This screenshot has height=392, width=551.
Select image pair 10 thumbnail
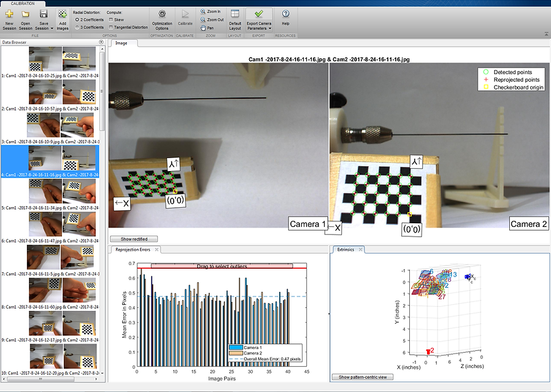[62, 356]
